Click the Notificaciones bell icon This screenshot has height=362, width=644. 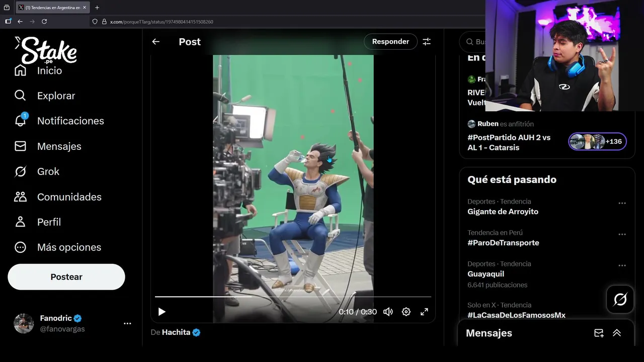pyautogui.click(x=20, y=121)
